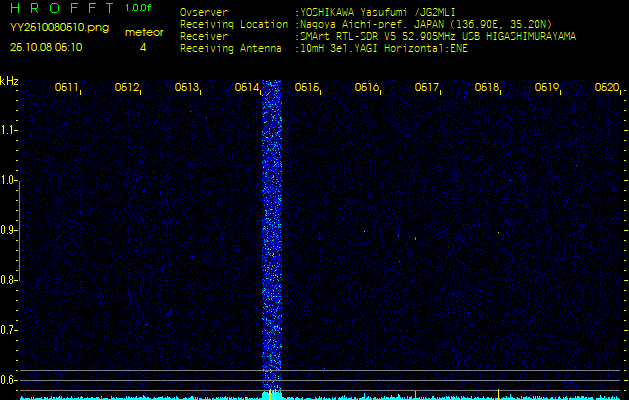Select the 0512 time tick label
The image size is (629, 400).
(x=127, y=88)
